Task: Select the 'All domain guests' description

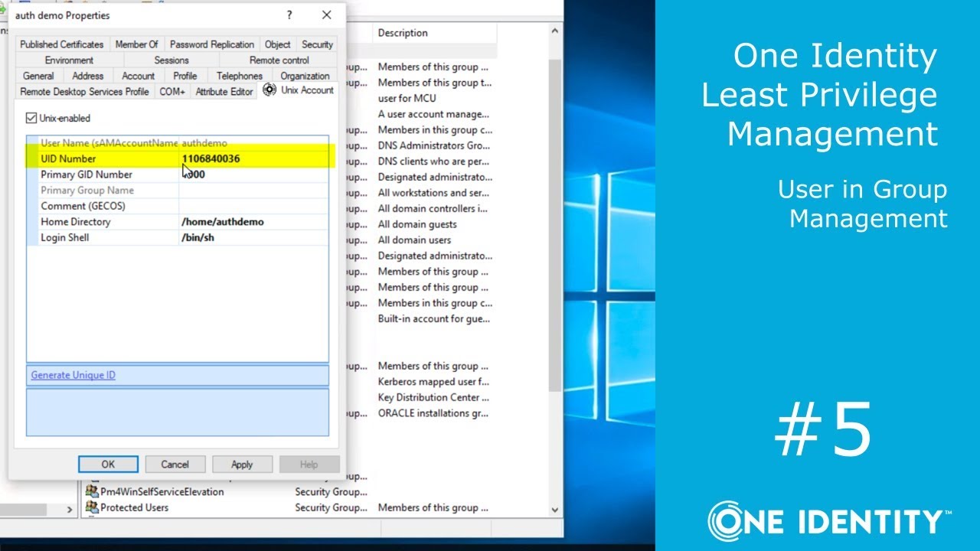Action: pos(417,224)
